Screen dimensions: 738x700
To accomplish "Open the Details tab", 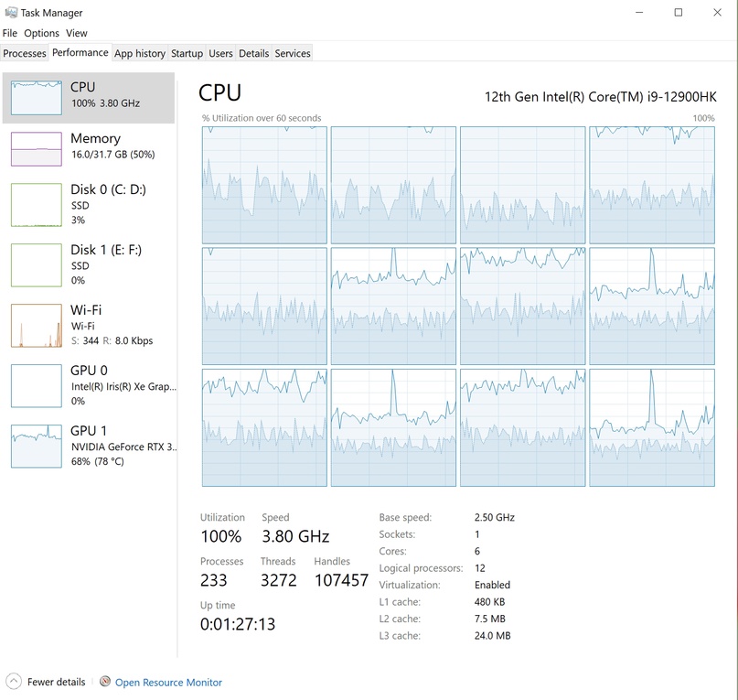I will [x=253, y=53].
